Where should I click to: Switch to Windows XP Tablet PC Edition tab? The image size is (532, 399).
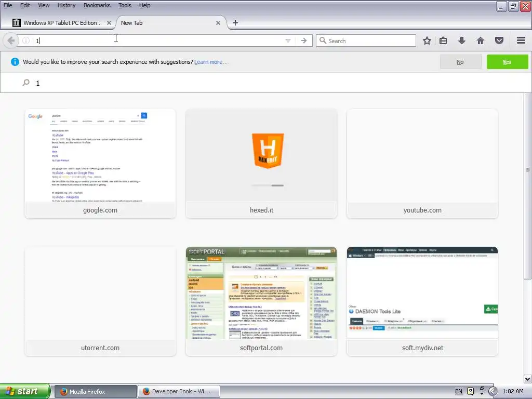pyautogui.click(x=62, y=23)
